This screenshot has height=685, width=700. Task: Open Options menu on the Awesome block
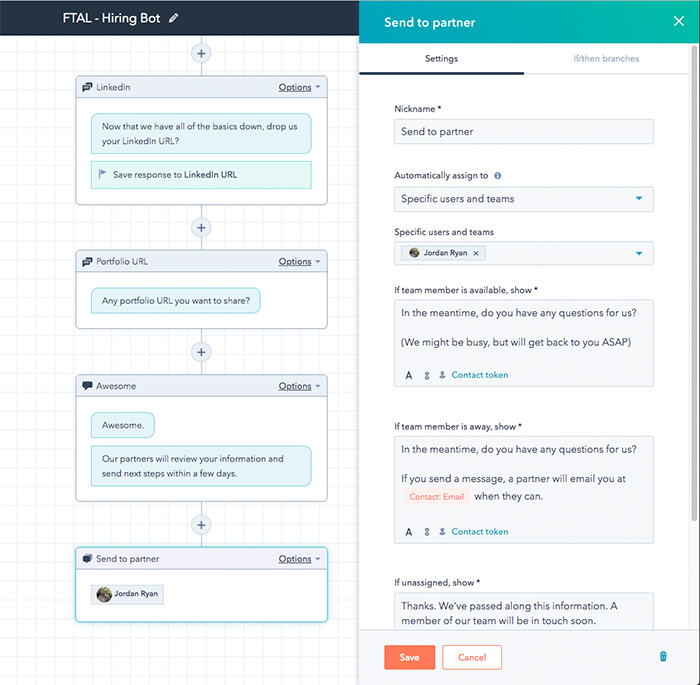pos(299,386)
